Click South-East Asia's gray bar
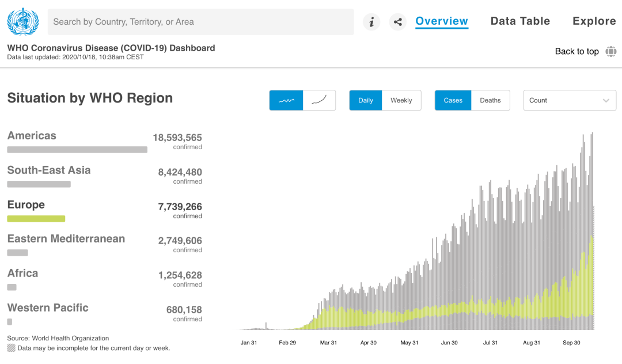 39,184
